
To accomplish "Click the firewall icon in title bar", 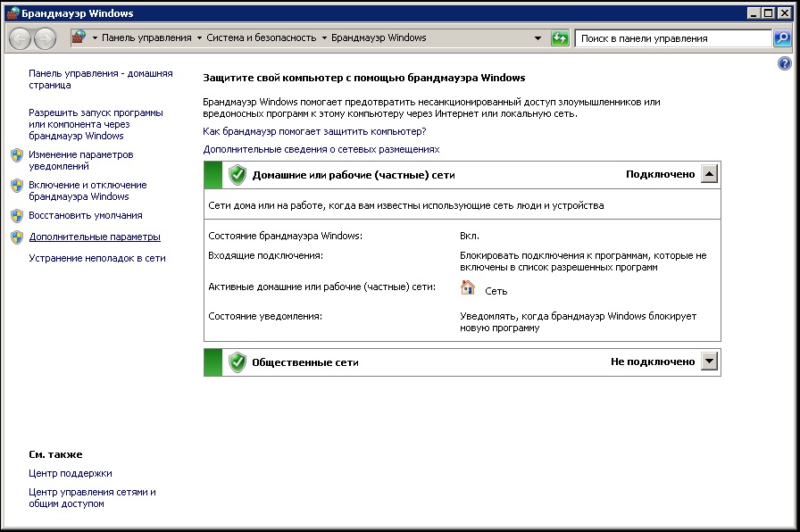I will (12, 13).
